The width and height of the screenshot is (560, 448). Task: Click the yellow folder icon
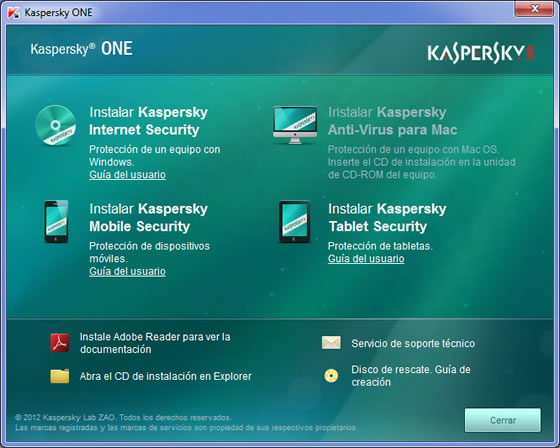click(60, 376)
